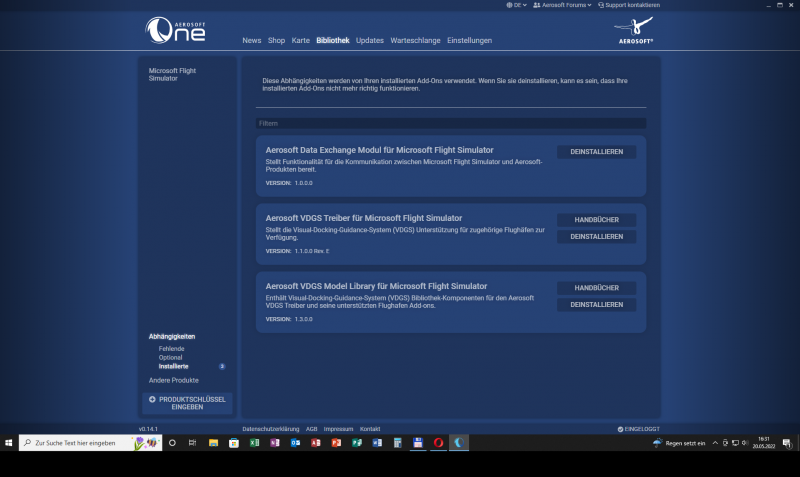The image size is (800, 477).
Task: Open the AGB footer link
Action: (x=311, y=429)
